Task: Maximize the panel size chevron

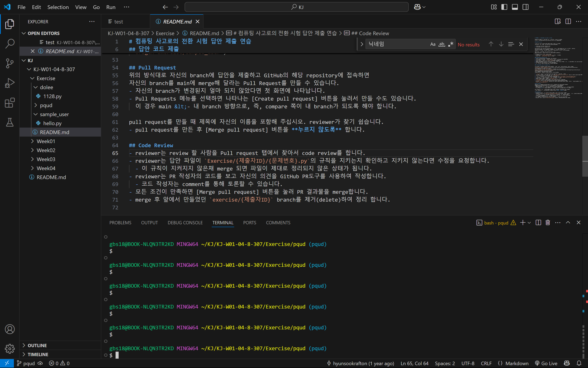Action: [568, 222]
